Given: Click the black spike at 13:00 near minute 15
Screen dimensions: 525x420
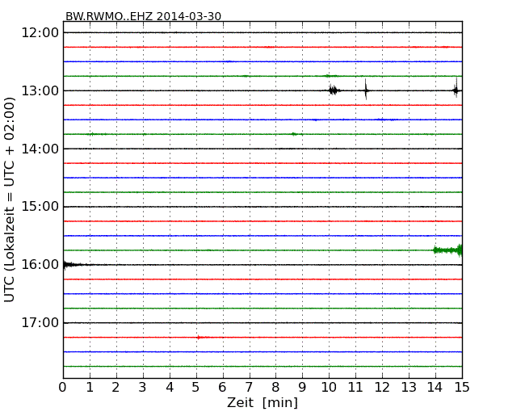Looking at the screenshot, I should click(x=456, y=88).
